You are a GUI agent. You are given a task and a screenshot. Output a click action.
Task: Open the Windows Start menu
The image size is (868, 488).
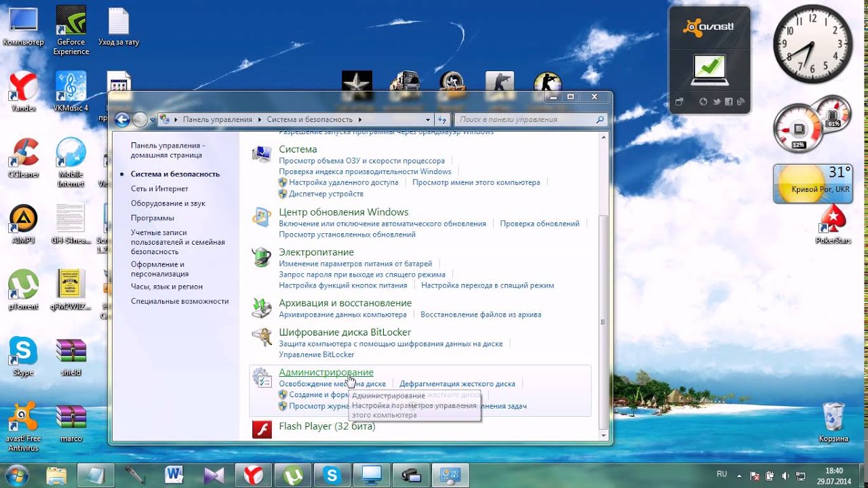[16, 474]
